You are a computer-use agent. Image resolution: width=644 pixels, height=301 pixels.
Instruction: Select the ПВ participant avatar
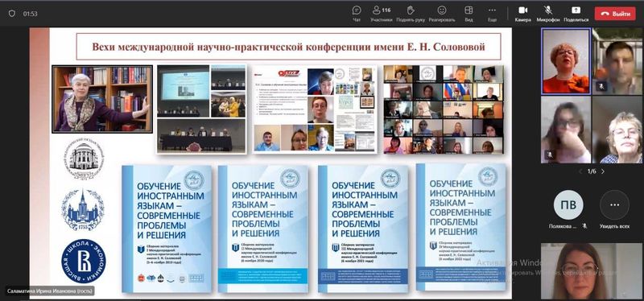[568, 204]
